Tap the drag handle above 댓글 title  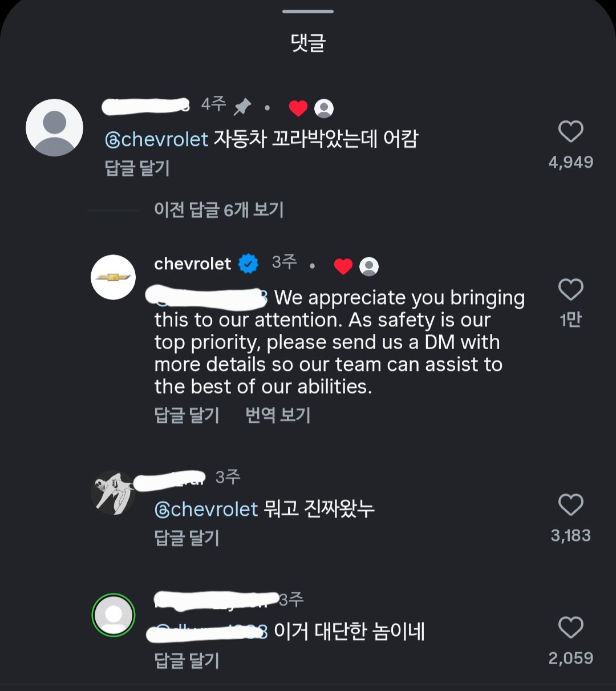click(x=308, y=11)
